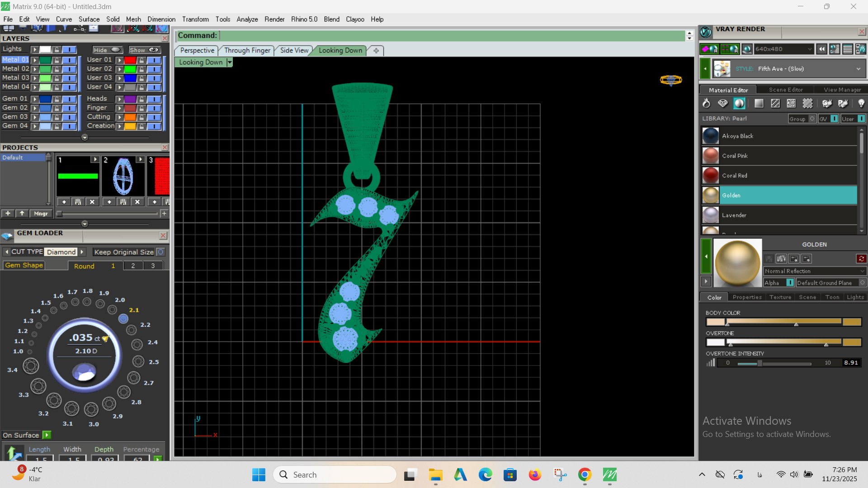This screenshot has height=488, width=868.
Task: Click the rewind double-arrow render icon
Action: (x=822, y=49)
